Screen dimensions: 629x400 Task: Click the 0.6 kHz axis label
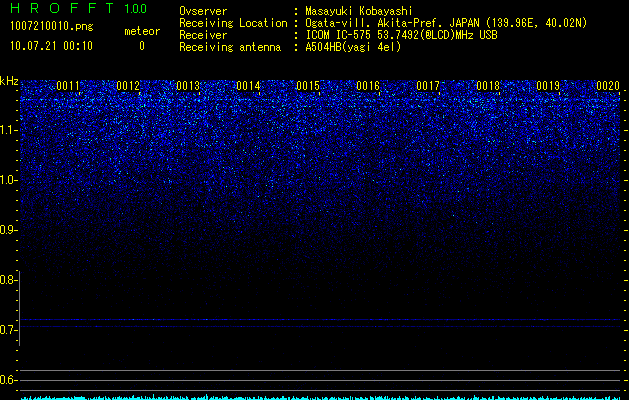point(7,380)
